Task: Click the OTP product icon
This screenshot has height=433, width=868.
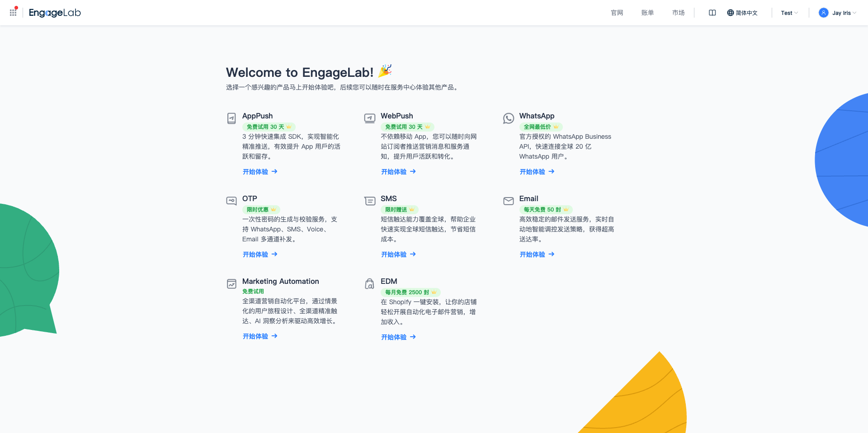Action: 231,201
